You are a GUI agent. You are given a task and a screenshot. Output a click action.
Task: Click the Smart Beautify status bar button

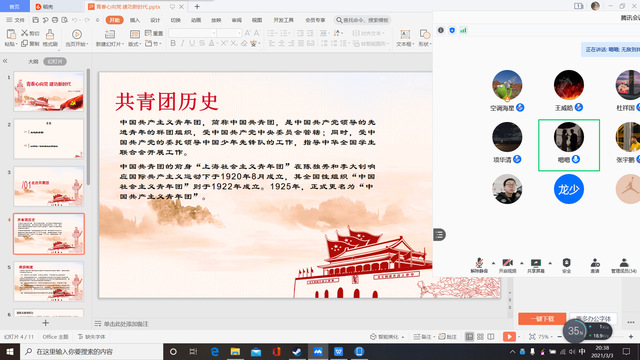(387, 337)
